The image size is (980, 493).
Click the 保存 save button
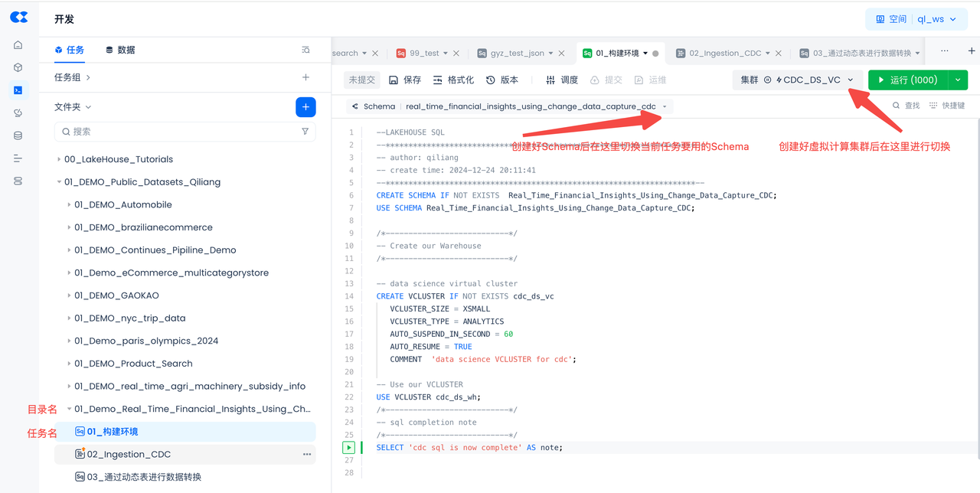point(405,80)
